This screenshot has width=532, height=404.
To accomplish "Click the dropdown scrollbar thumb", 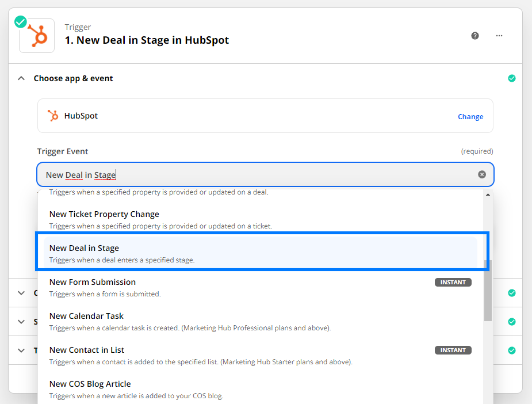I will pyautogui.click(x=488, y=291).
